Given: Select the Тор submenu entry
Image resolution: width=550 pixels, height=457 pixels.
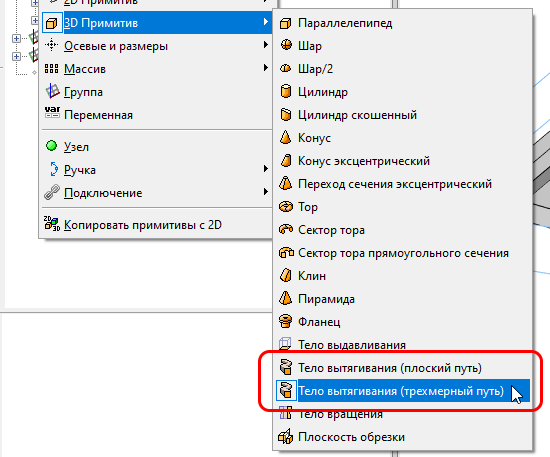Looking at the screenshot, I should pos(403,207).
